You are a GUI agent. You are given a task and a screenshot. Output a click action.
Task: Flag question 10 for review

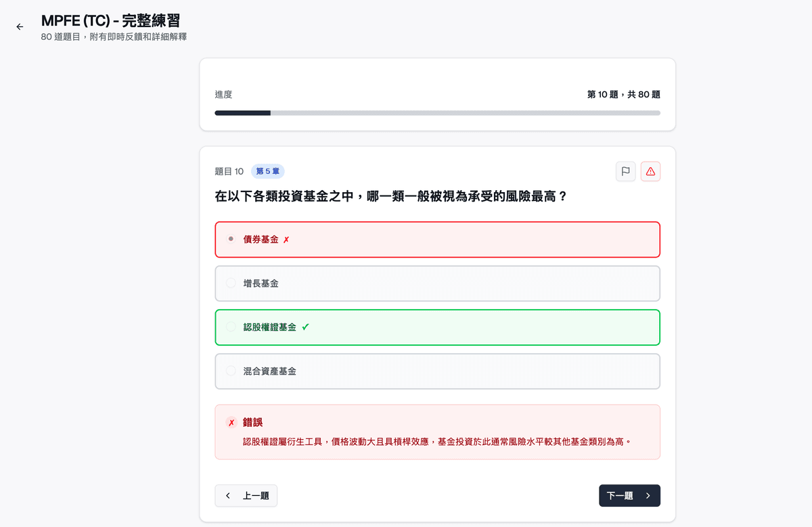click(x=625, y=171)
